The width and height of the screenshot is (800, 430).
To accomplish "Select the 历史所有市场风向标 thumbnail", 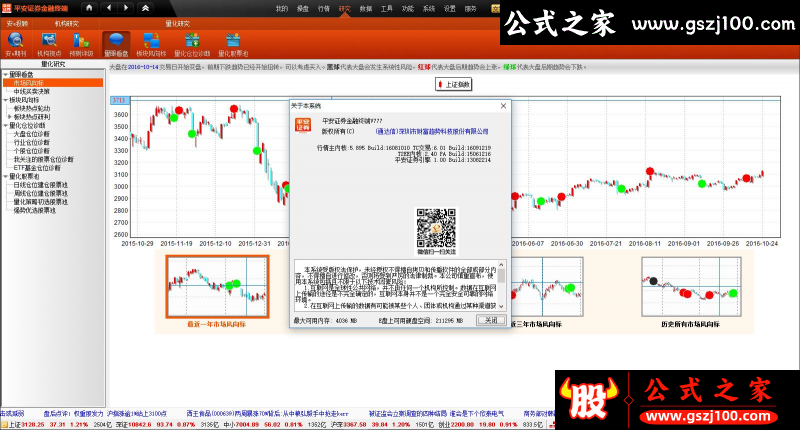I will 691,287.
